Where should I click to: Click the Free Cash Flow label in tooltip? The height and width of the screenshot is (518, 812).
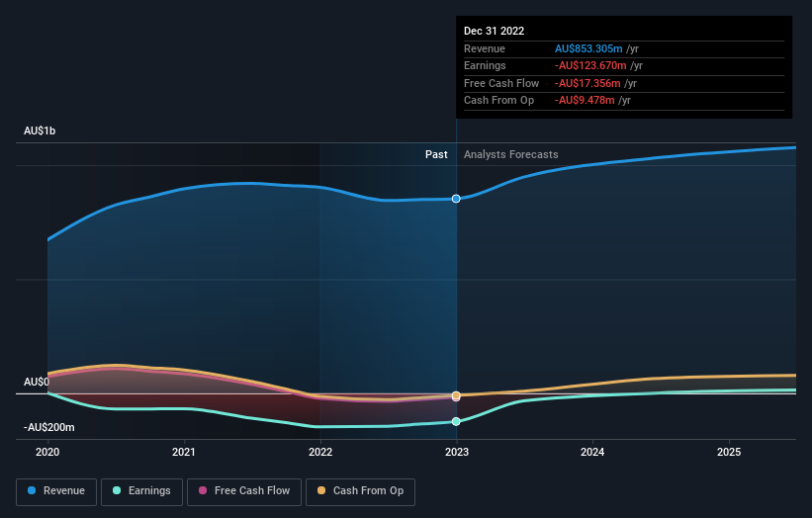[501, 83]
